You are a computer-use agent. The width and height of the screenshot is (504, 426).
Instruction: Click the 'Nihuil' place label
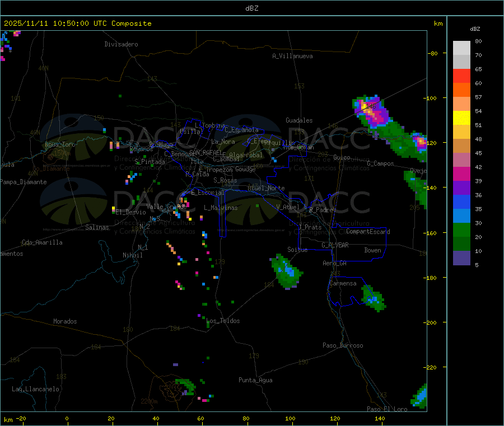[x=132, y=255]
